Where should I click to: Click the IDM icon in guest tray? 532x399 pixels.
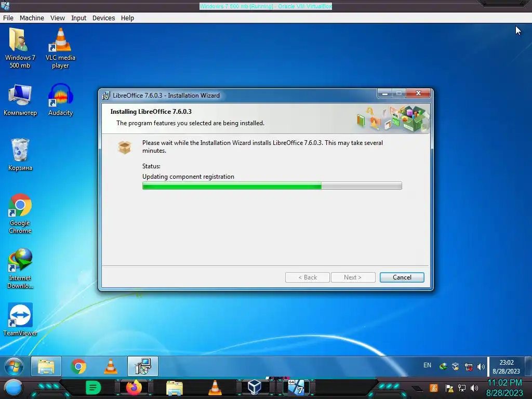tap(443, 366)
